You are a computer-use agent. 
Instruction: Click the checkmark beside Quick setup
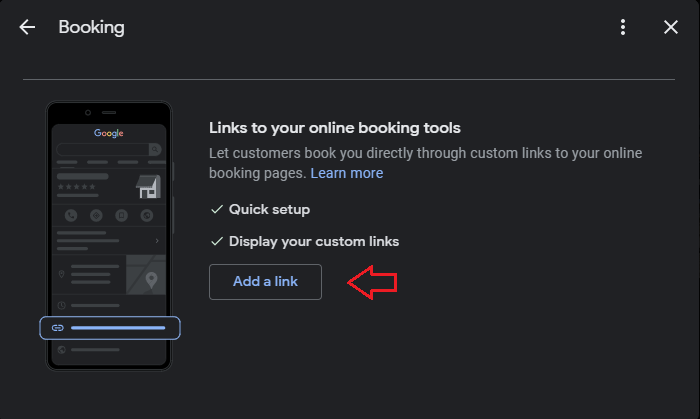click(217, 209)
